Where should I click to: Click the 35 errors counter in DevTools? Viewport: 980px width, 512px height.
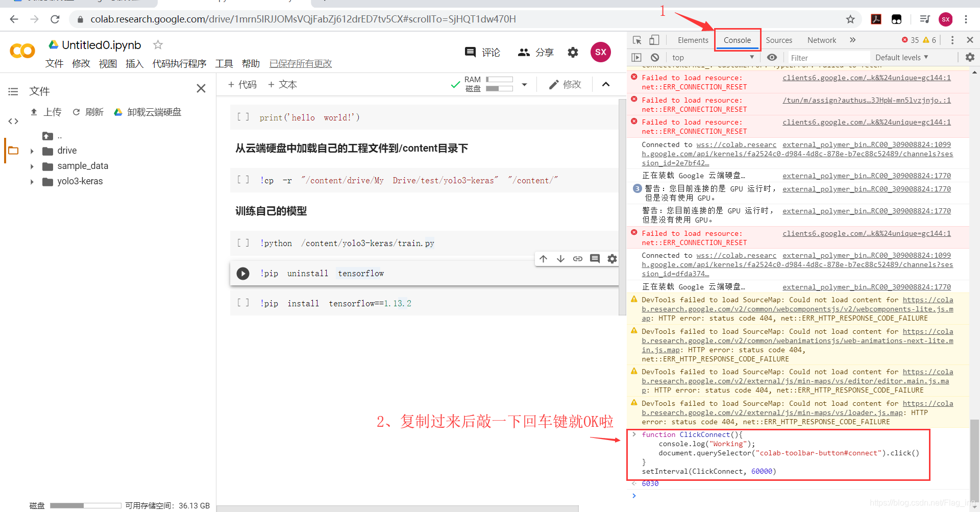[x=911, y=40]
